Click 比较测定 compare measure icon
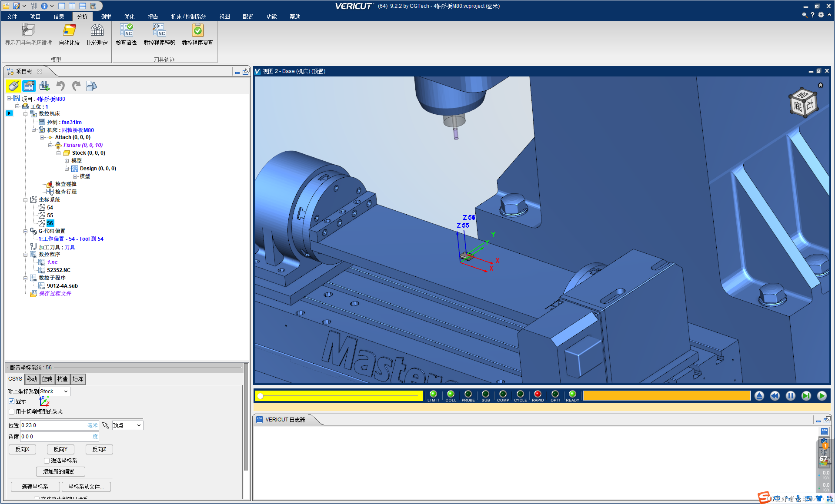This screenshot has height=504, width=835. [x=97, y=34]
